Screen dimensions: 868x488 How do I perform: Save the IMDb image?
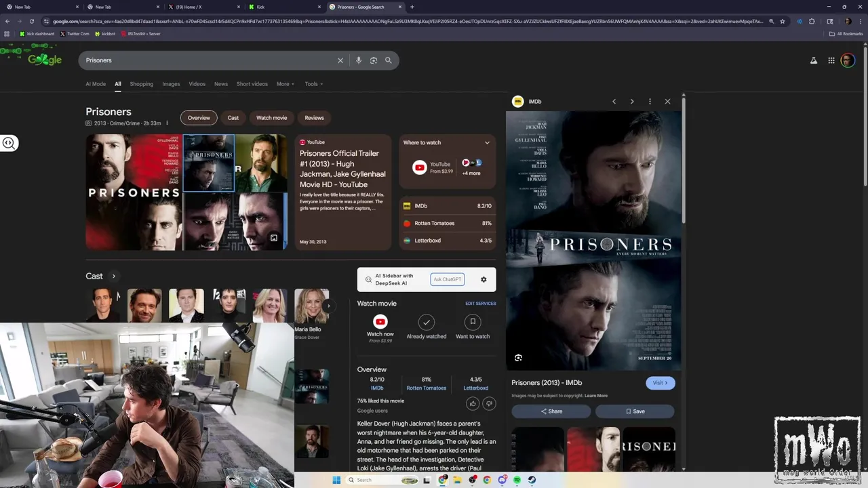pos(635,411)
